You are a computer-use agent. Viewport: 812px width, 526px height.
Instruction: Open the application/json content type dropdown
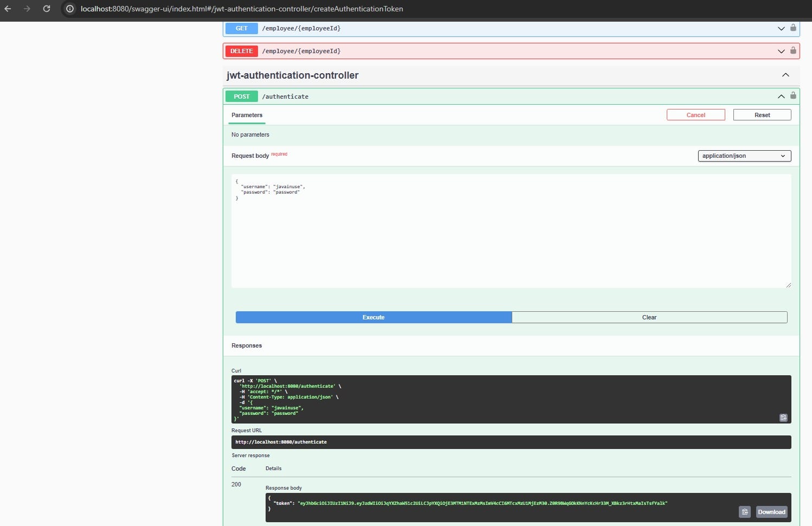744,156
